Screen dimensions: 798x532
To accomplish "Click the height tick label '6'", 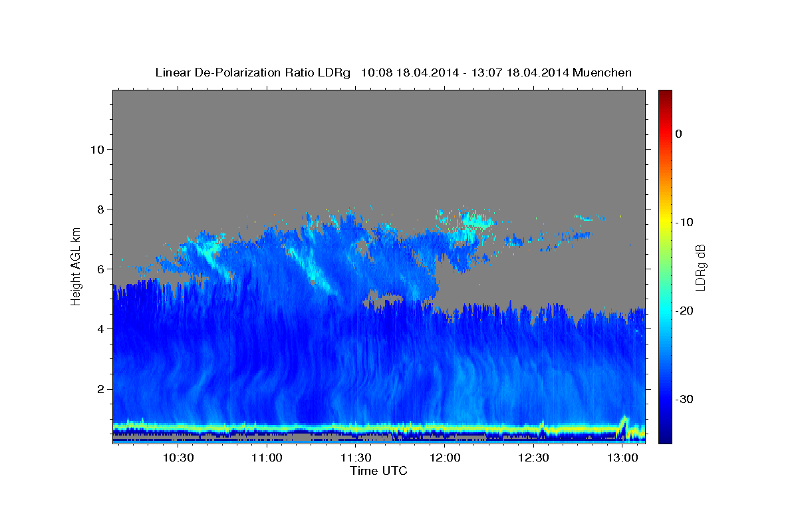I will (x=100, y=269).
